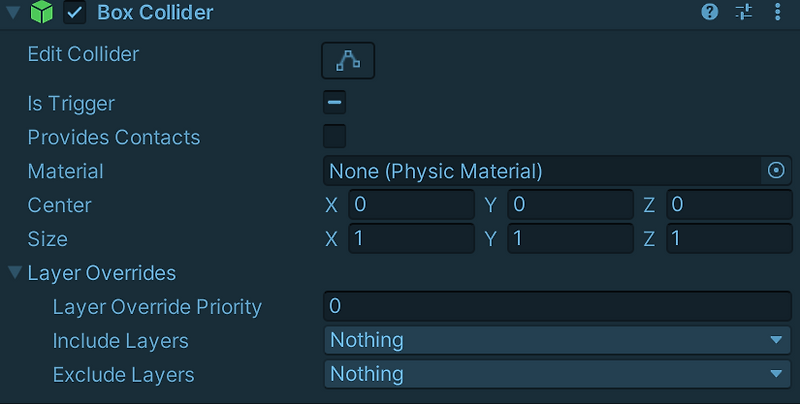The width and height of the screenshot is (800, 404).
Task: Disable the Box Collider component checkbox
Action: [74, 13]
